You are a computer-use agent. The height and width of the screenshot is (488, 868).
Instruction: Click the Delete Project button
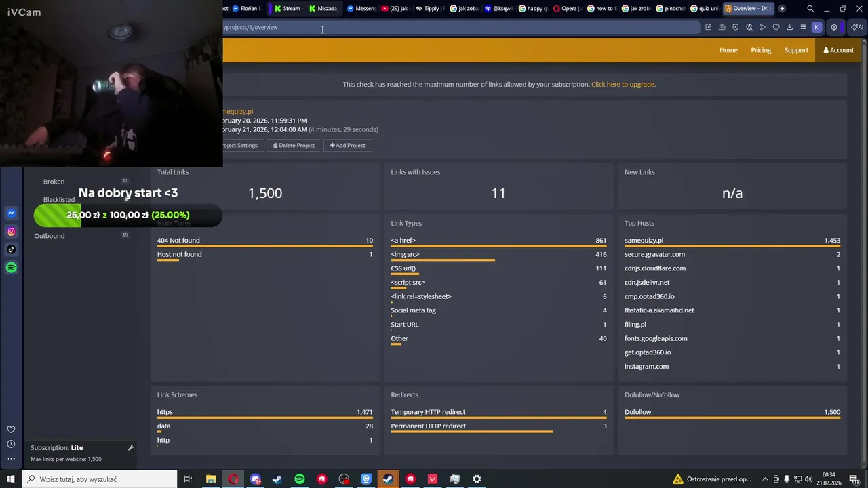(294, 145)
